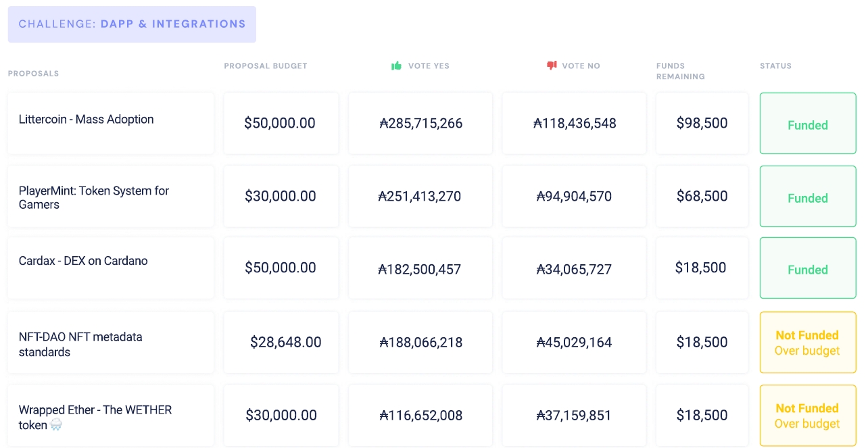868x448 pixels.
Task: Click the red thumbs-down Vote No icon
Action: click(552, 66)
